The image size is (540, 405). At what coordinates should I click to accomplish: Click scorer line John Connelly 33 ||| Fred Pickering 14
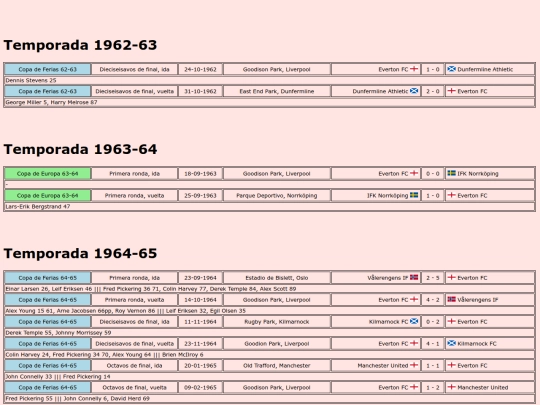tap(58, 376)
